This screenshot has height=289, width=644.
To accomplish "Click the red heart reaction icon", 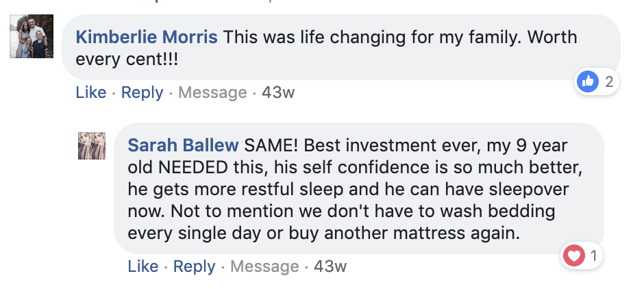I will coord(573,257).
